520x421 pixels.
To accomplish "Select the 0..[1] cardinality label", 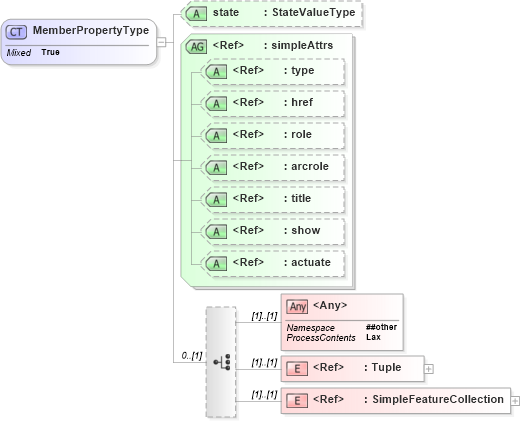I will (x=192, y=356).
